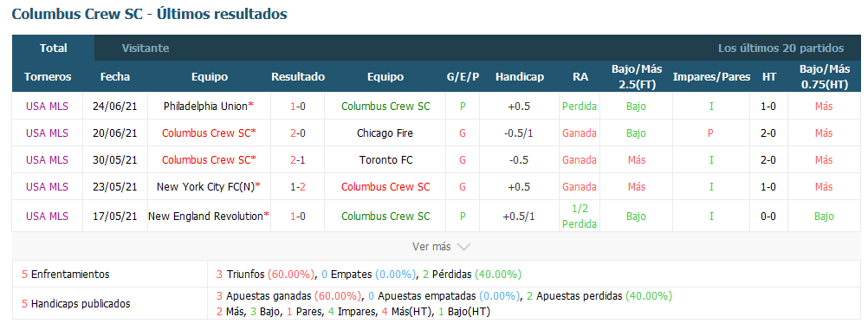Select the Total tab
The image size is (868, 330).
click(x=53, y=49)
